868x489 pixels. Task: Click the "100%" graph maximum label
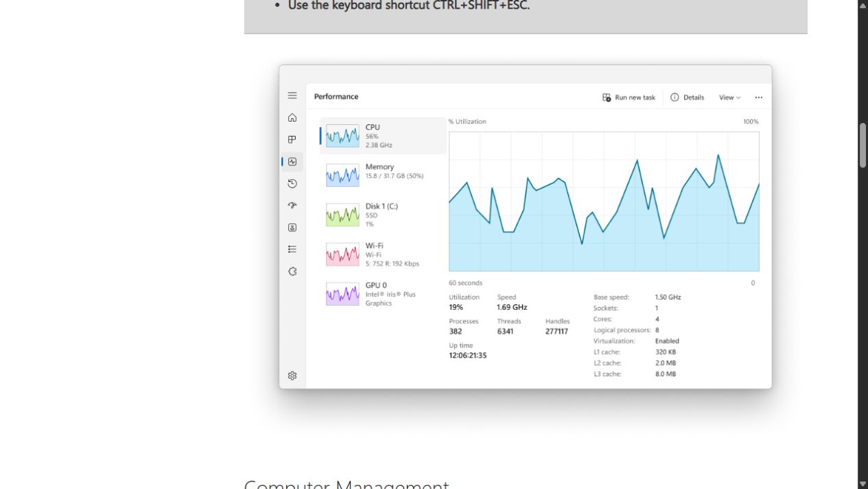tap(751, 122)
